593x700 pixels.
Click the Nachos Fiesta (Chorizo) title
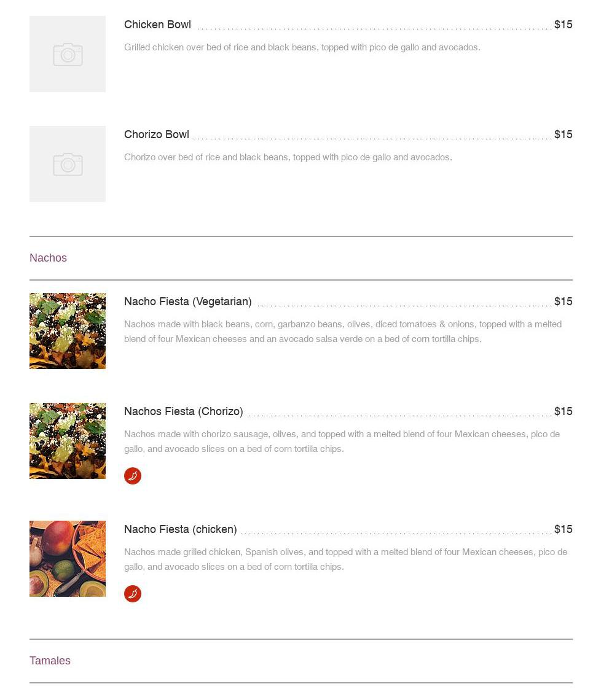click(x=184, y=411)
